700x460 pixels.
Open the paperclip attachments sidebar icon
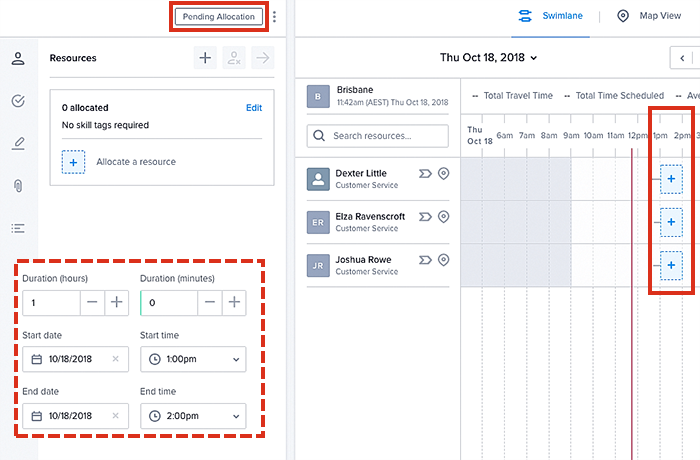[18, 186]
